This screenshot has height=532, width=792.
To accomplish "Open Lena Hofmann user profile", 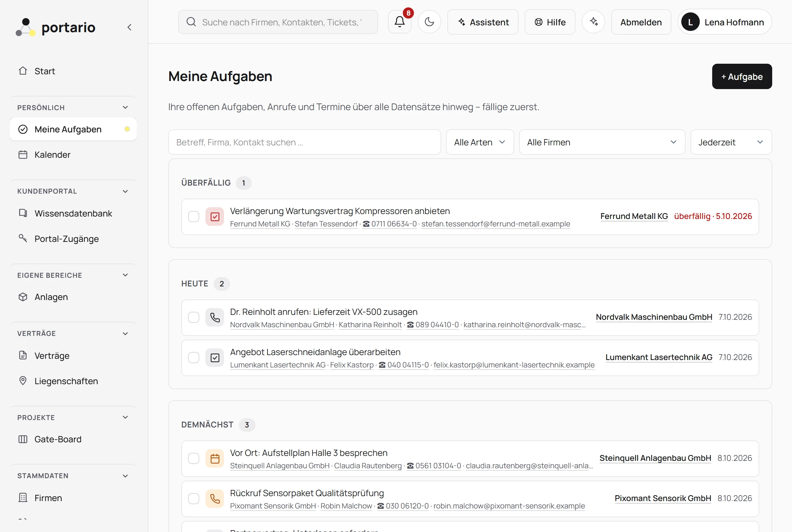I will click(x=725, y=22).
